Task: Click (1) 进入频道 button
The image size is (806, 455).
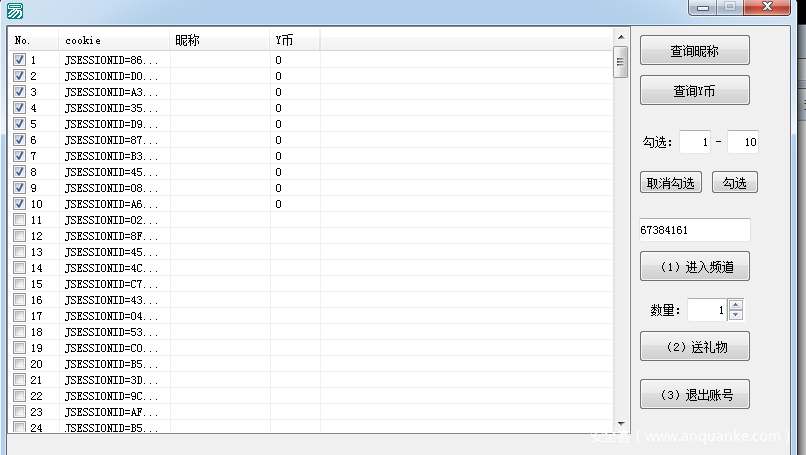Action: [x=694, y=267]
